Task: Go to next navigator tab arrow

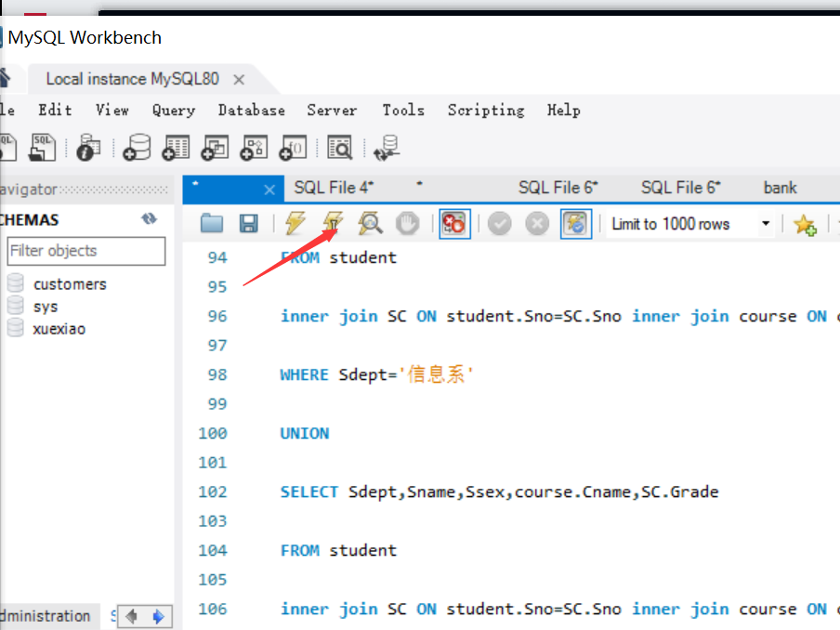Action: tap(158, 617)
